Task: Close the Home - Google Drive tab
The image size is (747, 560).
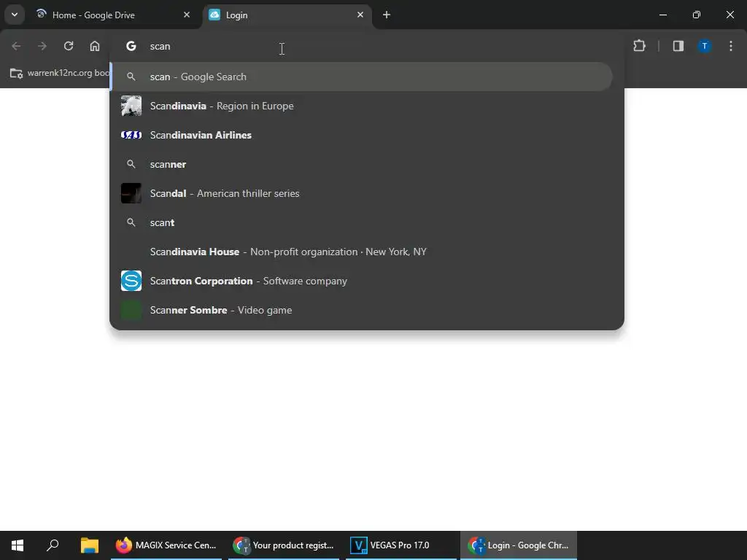Action: click(x=187, y=15)
